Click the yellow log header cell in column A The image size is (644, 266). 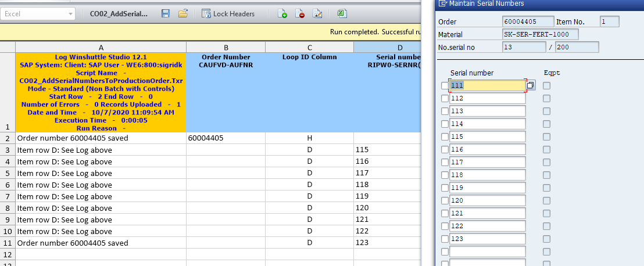tap(101, 92)
